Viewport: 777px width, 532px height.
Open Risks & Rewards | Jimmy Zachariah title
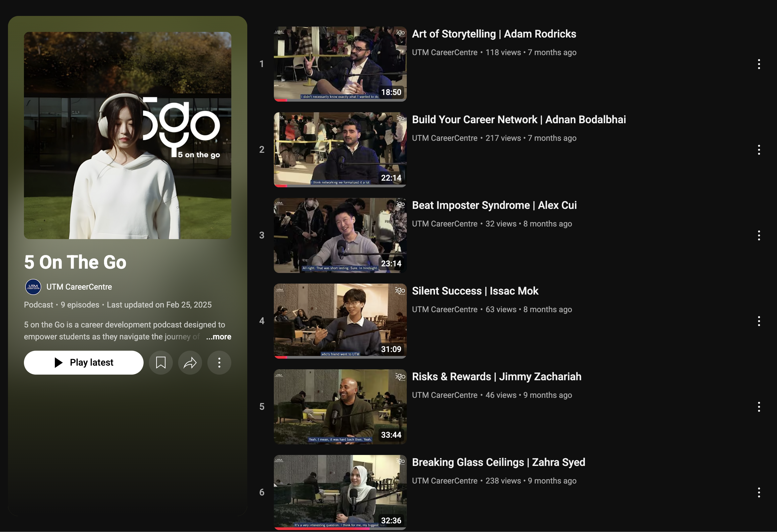click(496, 377)
